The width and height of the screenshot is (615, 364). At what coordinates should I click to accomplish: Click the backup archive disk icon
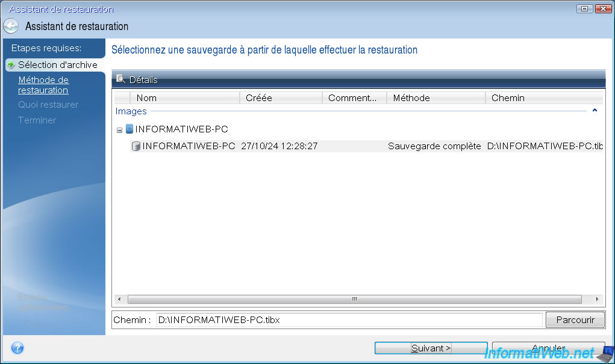pyautogui.click(x=136, y=146)
